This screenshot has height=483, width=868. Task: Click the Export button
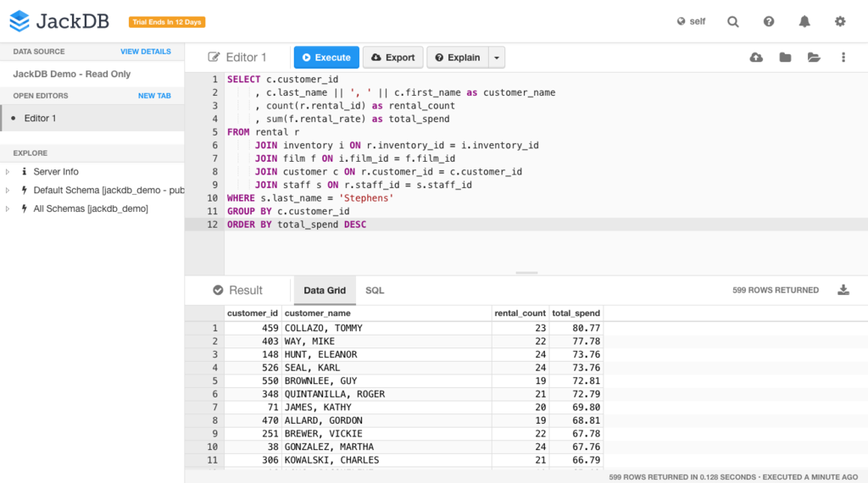tap(393, 58)
